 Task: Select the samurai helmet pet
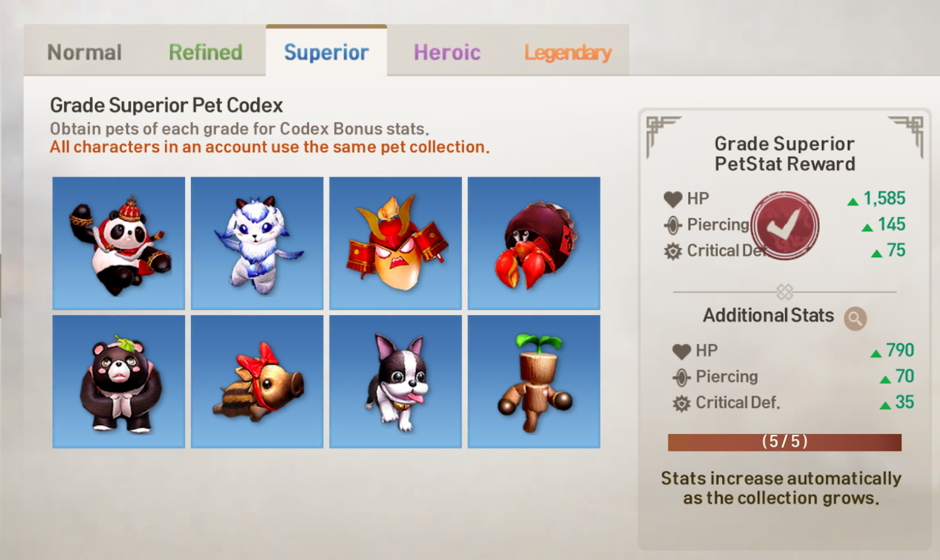tap(395, 243)
